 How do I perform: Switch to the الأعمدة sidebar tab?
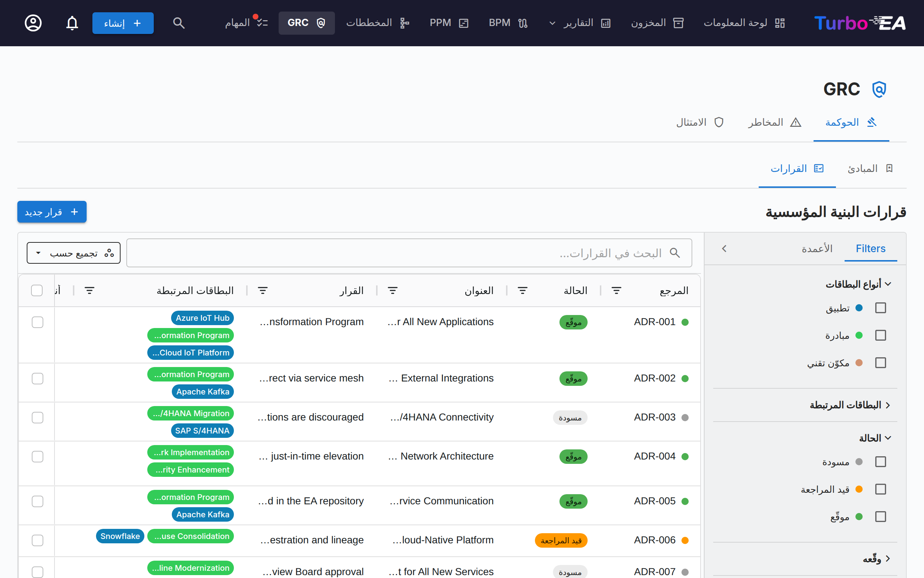[x=817, y=249]
